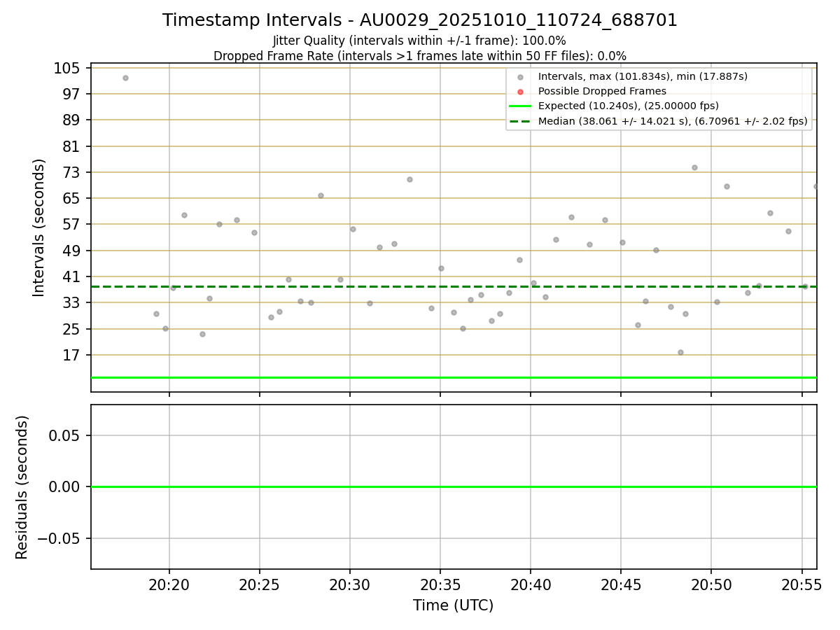Screen dimensions: 840x630
Task: Click the minimum interval point near 17.9 seconds
Action: pyautogui.click(x=680, y=352)
